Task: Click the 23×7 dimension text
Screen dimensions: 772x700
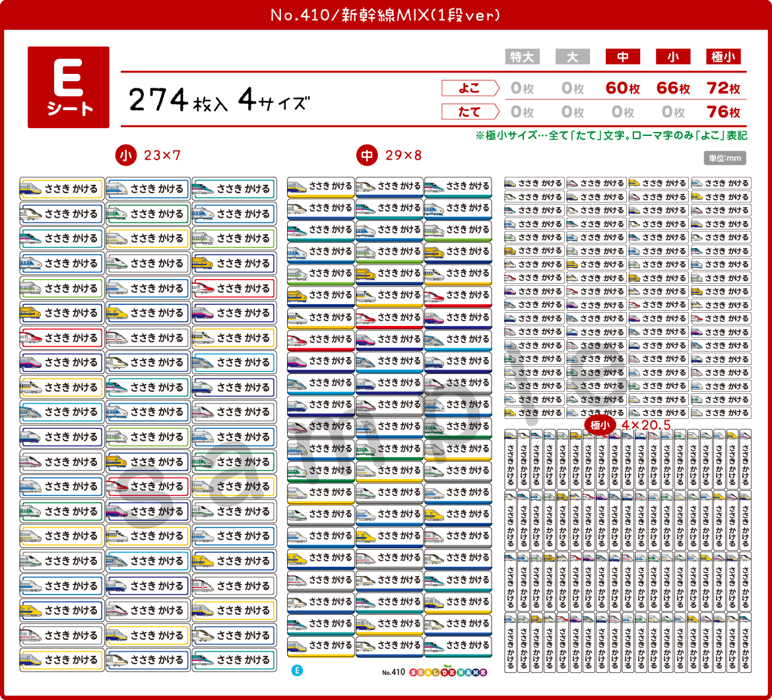Action: coord(162,156)
